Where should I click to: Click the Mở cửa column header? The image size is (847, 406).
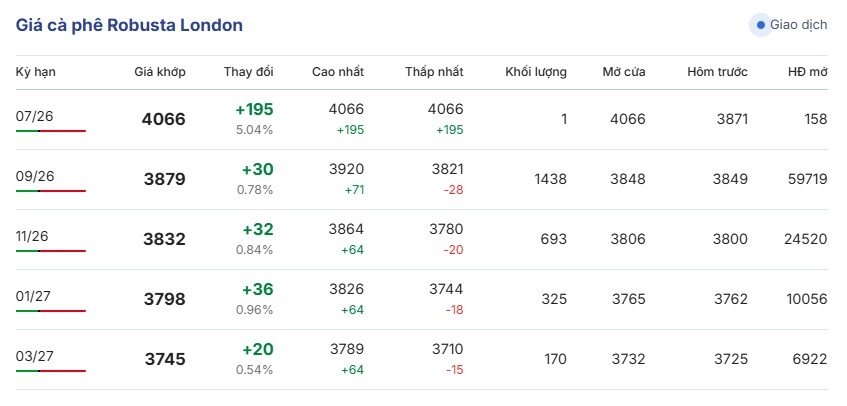pyautogui.click(x=624, y=72)
